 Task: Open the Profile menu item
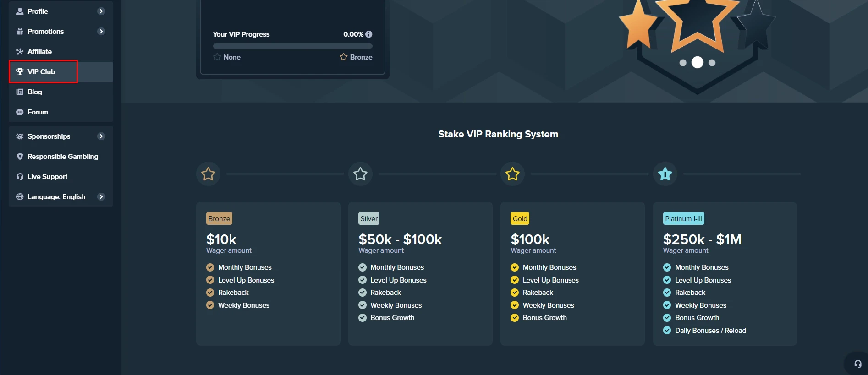61,11
